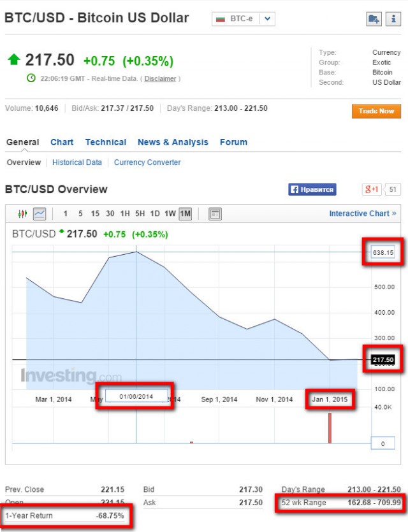
Task: Set chart interval to 1W
Action: click(170, 213)
